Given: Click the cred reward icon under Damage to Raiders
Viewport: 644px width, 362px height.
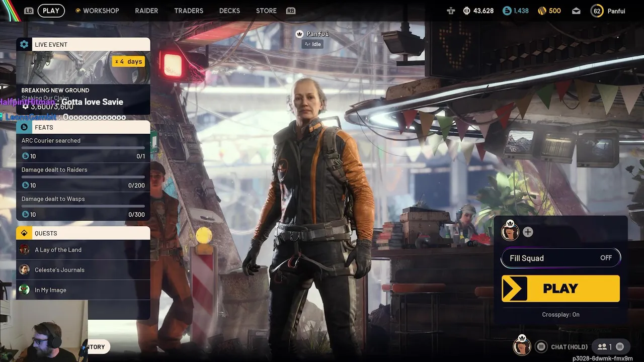Looking at the screenshot, I should tap(25, 186).
